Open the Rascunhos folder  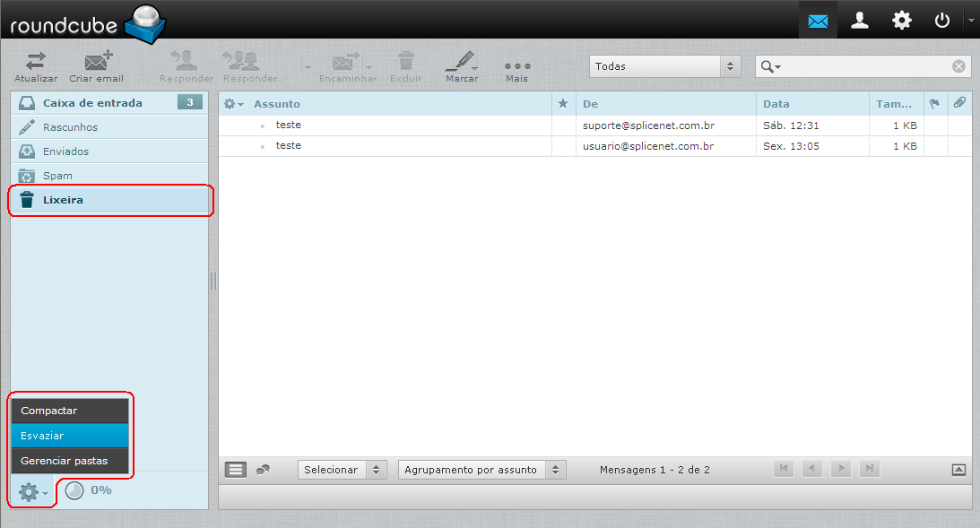109,126
